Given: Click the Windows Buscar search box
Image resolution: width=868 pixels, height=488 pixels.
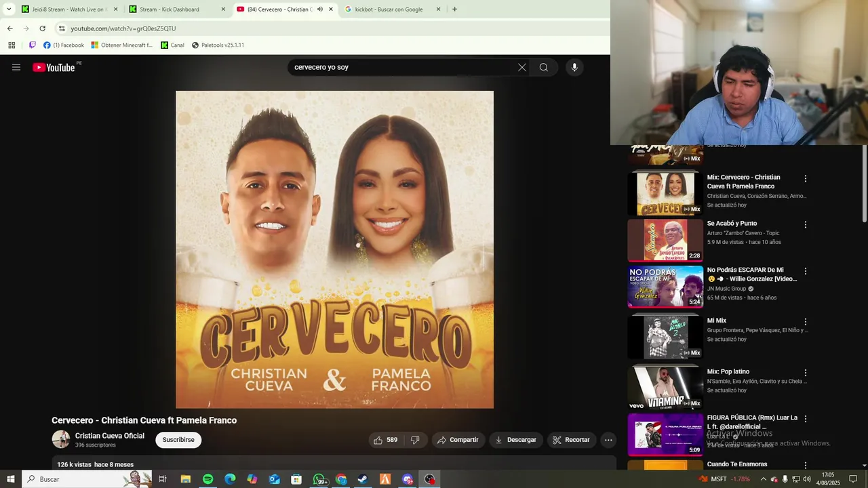Looking at the screenshot, I should 87,479.
